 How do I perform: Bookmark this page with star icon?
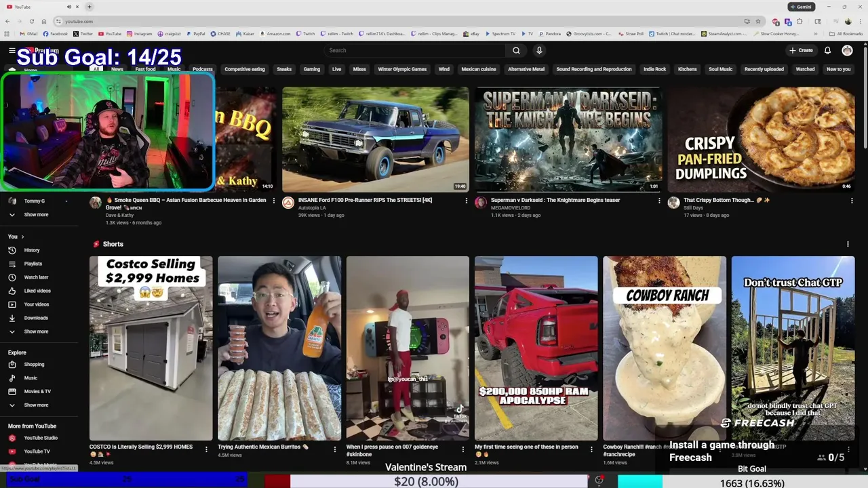(757, 21)
